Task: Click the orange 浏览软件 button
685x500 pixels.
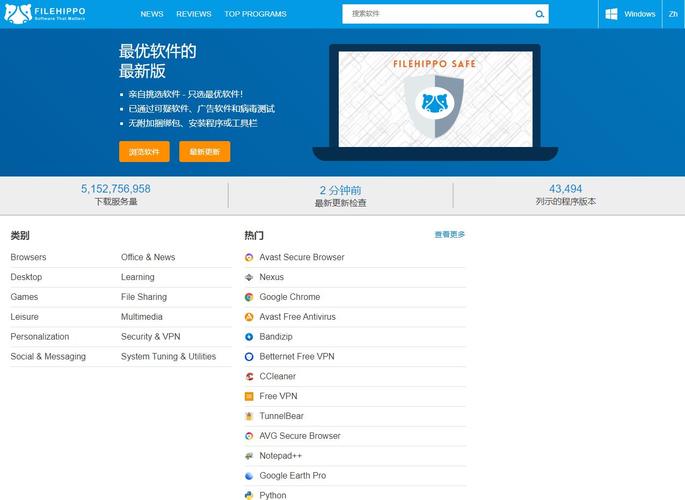Action: click(144, 152)
